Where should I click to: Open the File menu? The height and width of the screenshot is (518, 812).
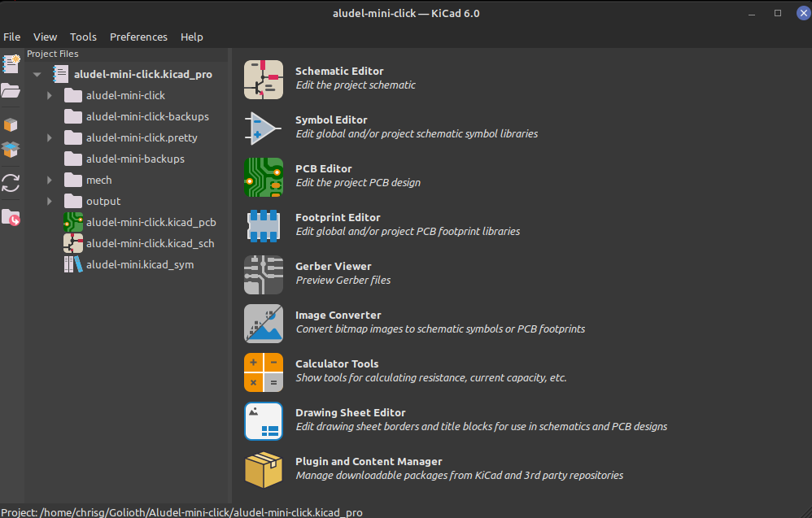tap(12, 37)
